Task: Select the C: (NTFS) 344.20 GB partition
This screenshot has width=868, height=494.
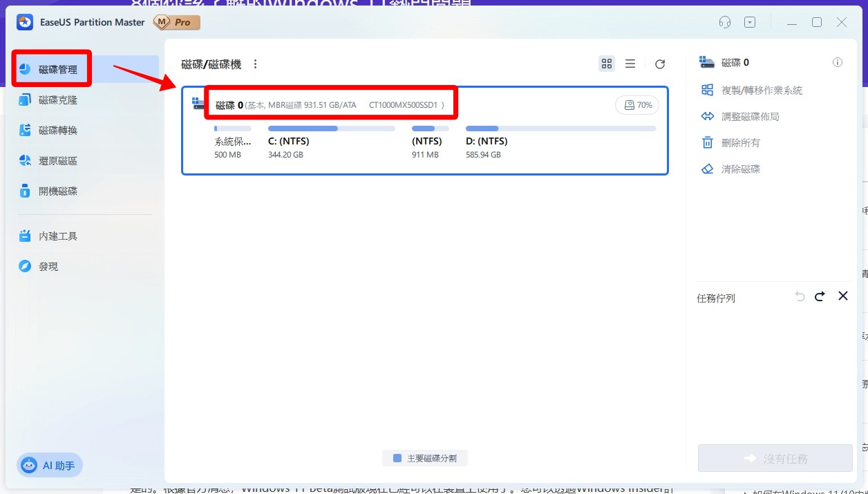Action: tap(332, 142)
